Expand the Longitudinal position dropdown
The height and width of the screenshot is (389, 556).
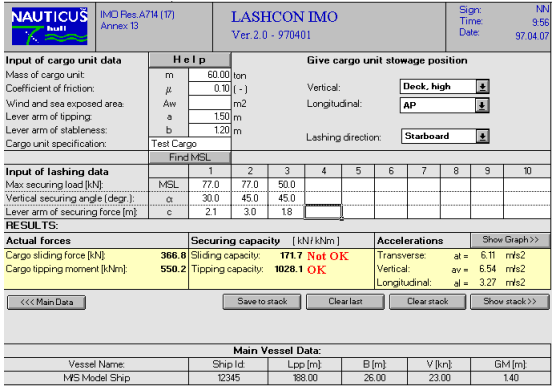coord(482,106)
